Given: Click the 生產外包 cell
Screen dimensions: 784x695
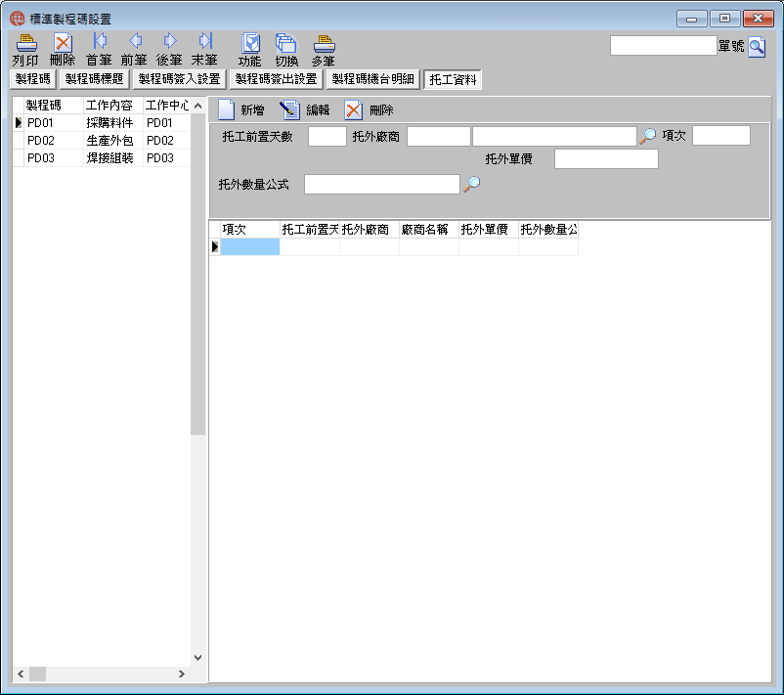Looking at the screenshot, I should (x=113, y=141).
